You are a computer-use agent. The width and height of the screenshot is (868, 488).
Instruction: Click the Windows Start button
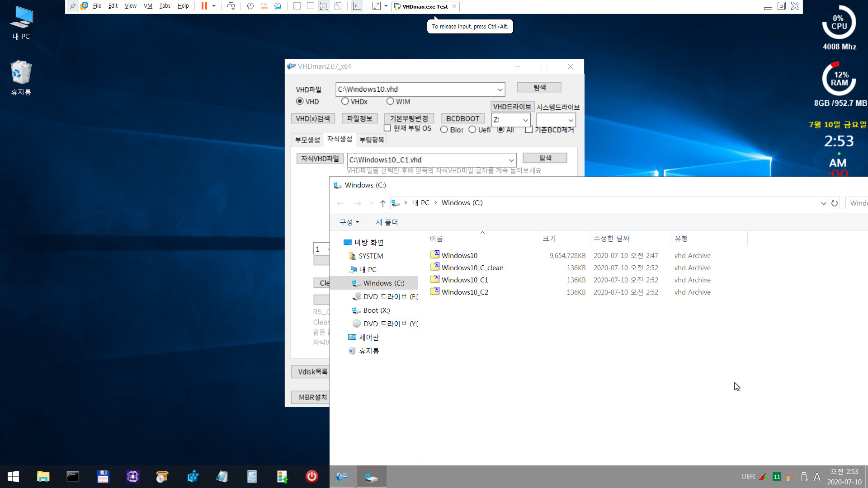pos(13,477)
